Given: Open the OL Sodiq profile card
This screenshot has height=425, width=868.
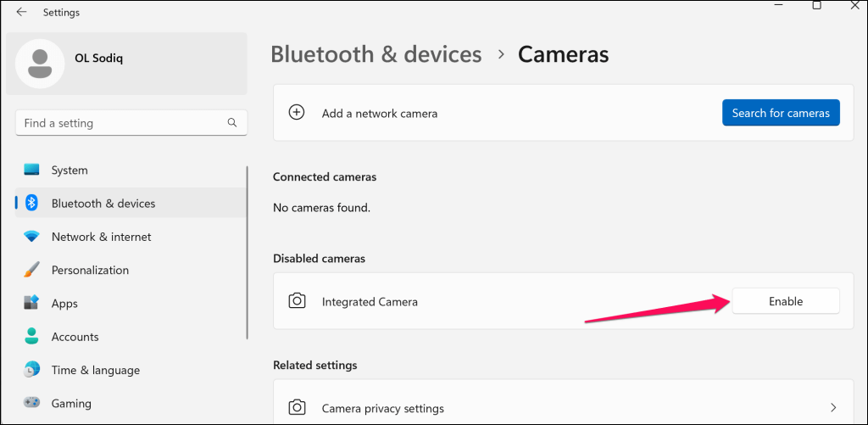Looking at the screenshot, I should 126,64.
